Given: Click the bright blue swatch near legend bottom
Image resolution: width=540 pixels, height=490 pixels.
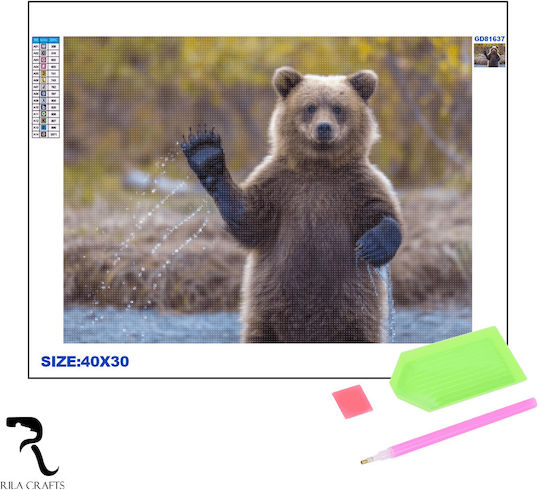Looking at the screenshot, I should (44, 127).
